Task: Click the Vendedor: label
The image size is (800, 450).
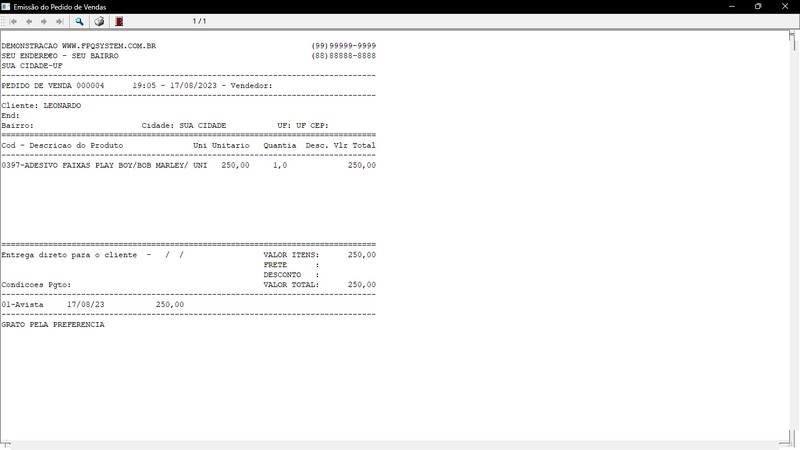Action: tap(252, 86)
